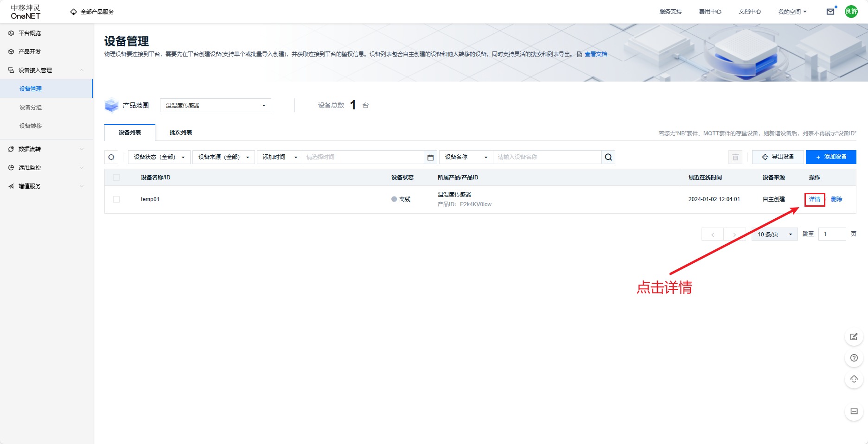Open the customer service headset icon
Image resolution: width=868 pixels, height=444 pixels.
(854, 379)
